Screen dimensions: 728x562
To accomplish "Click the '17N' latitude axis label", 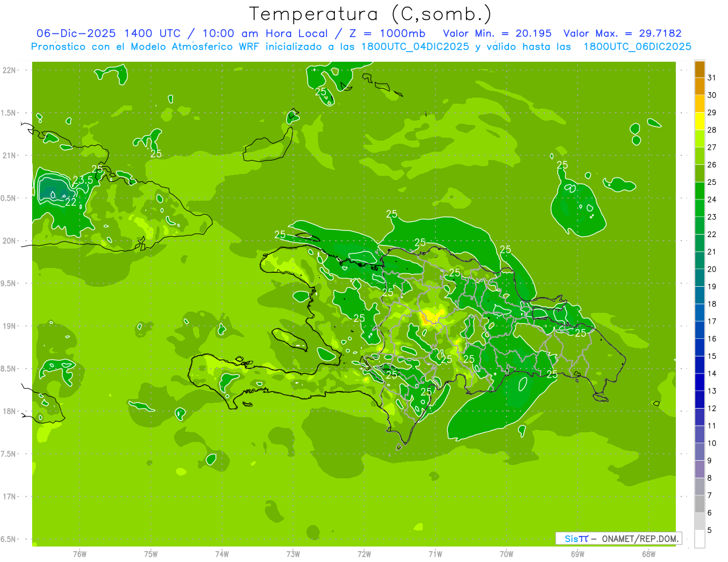I will 10,497.
